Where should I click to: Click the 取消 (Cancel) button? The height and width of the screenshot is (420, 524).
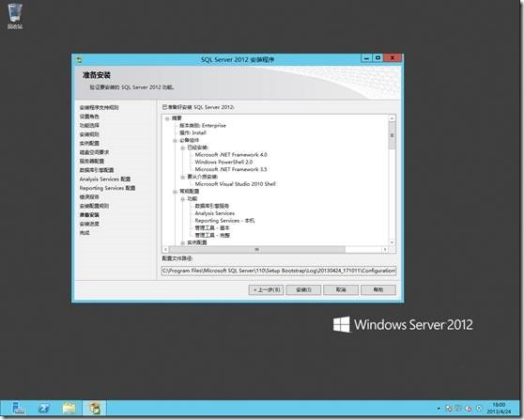[341, 290]
